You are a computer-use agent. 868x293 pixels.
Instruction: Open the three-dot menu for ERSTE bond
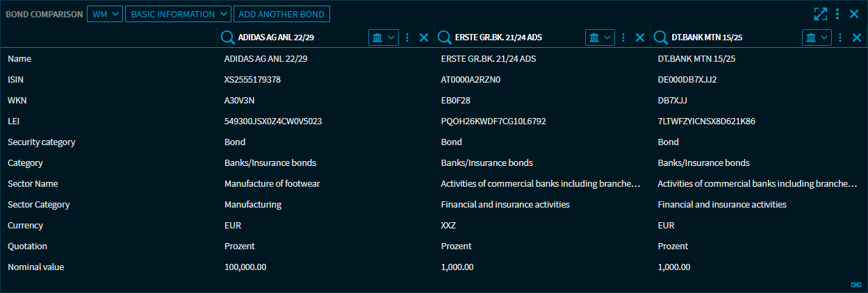click(624, 37)
